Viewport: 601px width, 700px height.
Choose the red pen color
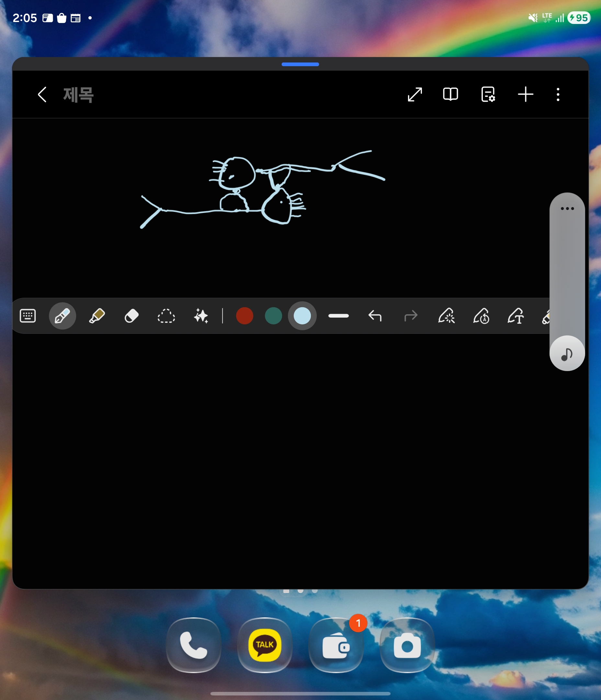point(244,316)
